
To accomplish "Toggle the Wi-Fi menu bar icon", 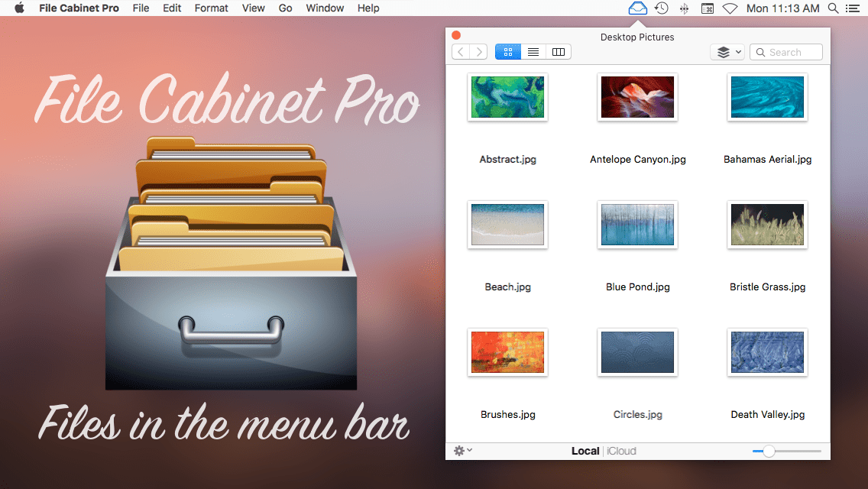I will (x=730, y=8).
